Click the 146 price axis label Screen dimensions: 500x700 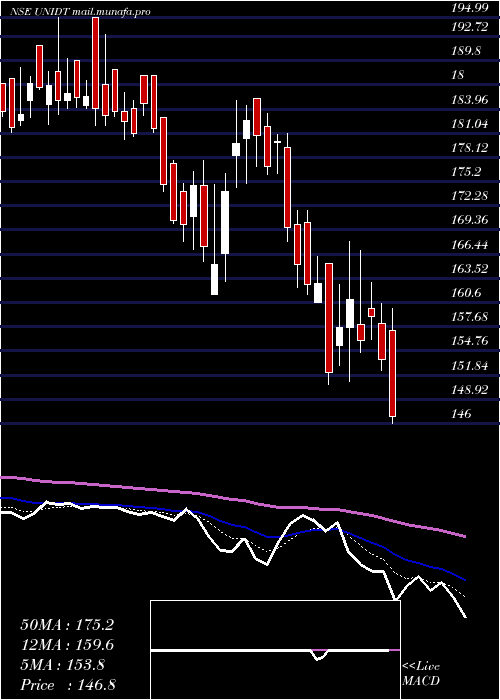click(x=462, y=414)
